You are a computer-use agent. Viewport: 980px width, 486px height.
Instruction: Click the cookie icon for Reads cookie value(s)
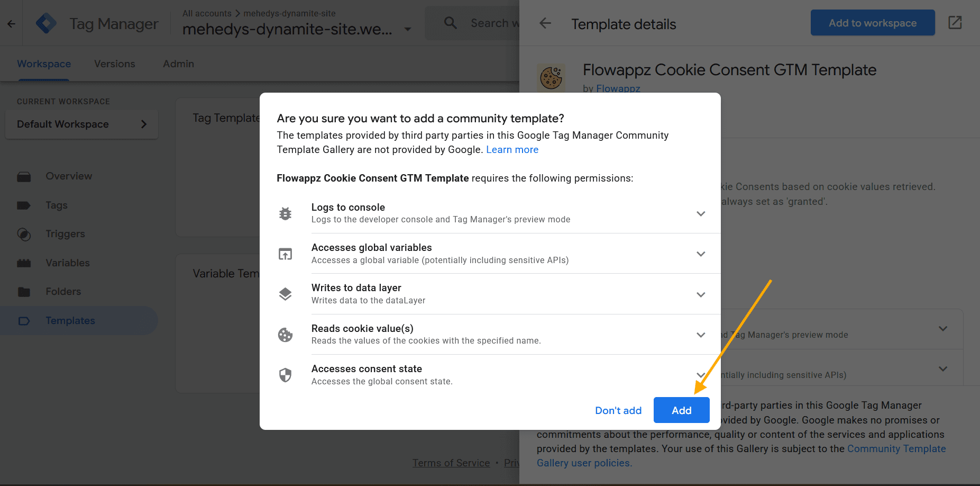(285, 335)
